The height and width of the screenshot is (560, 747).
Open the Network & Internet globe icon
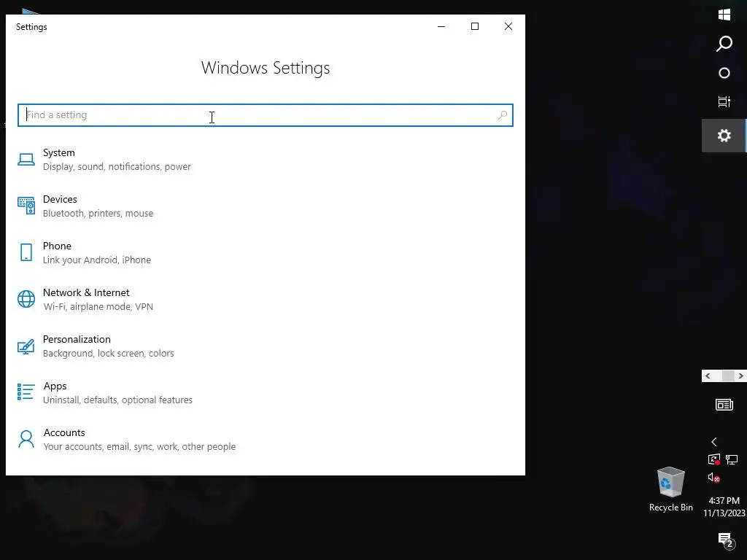pyautogui.click(x=26, y=299)
